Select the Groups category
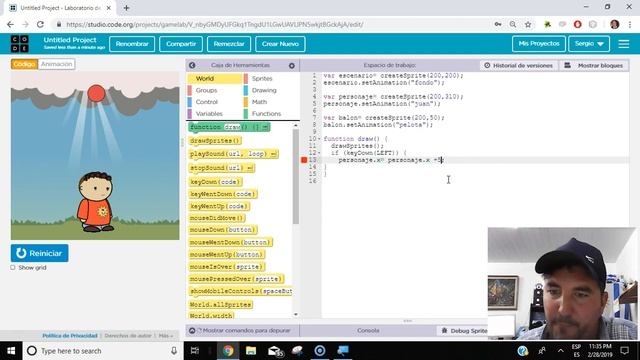This screenshot has height=360, width=640. tap(215, 90)
